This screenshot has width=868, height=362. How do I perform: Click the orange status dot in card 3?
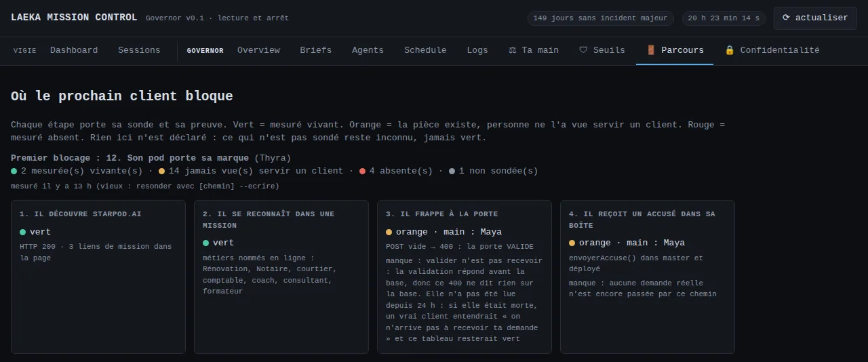point(389,232)
